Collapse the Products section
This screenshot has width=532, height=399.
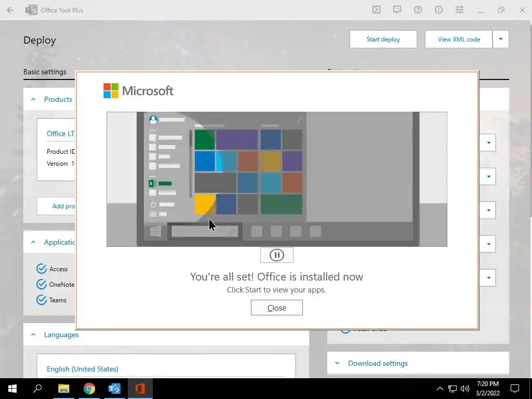click(x=33, y=99)
